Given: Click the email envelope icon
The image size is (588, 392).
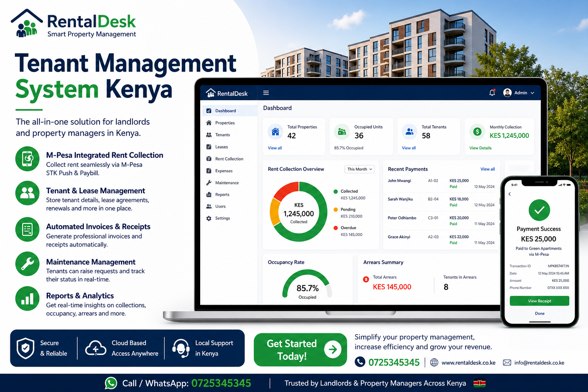Looking at the screenshot, I should [x=507, y=363].
